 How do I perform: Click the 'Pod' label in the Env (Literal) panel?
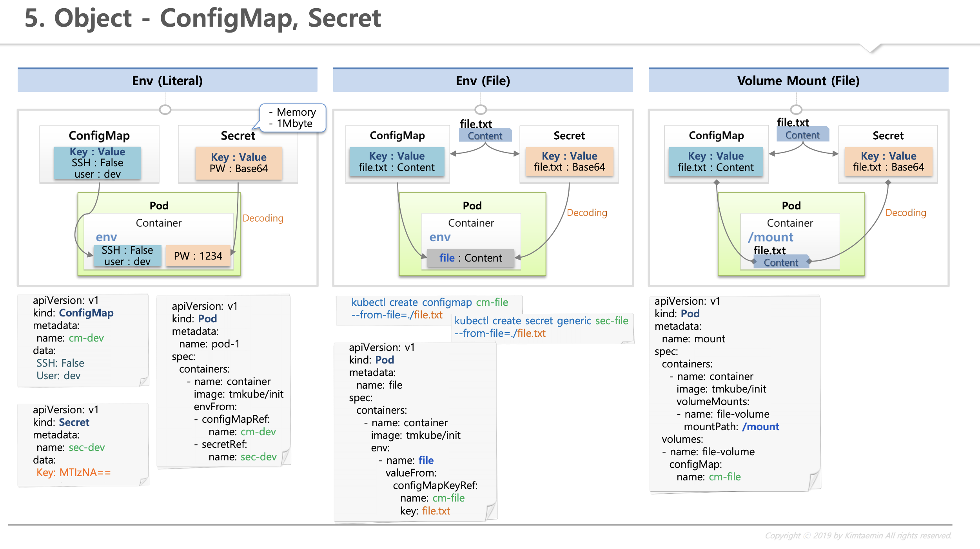point(159,205)
